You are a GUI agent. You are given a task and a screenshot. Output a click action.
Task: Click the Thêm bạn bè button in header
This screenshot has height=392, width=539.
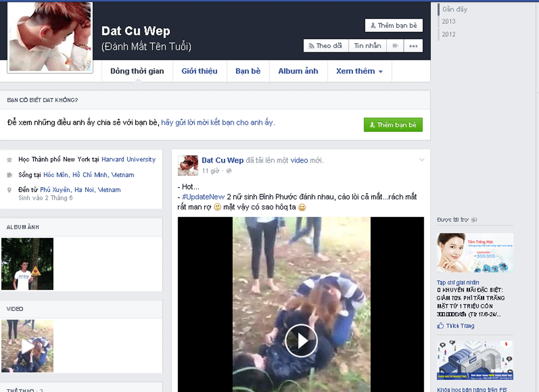(393, 25)
